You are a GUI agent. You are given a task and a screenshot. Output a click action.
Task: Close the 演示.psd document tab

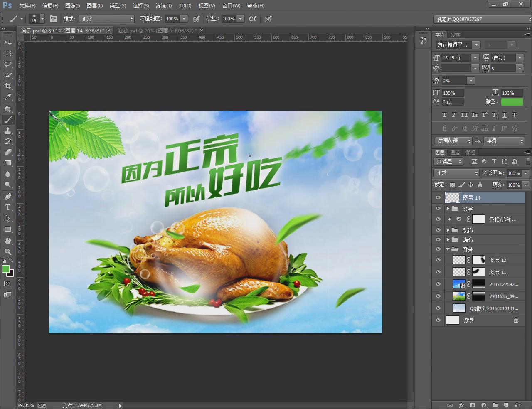[x=109, y=30]
